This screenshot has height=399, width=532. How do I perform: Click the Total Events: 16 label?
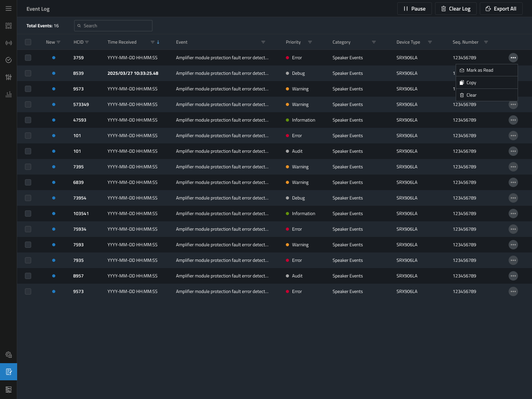pos(42,26)
